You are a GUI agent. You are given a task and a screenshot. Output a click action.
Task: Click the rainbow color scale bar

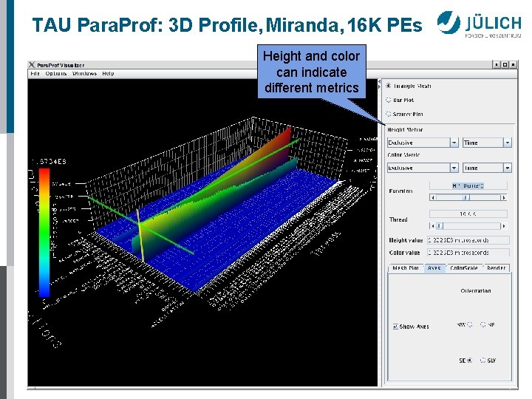coord(44,233)
